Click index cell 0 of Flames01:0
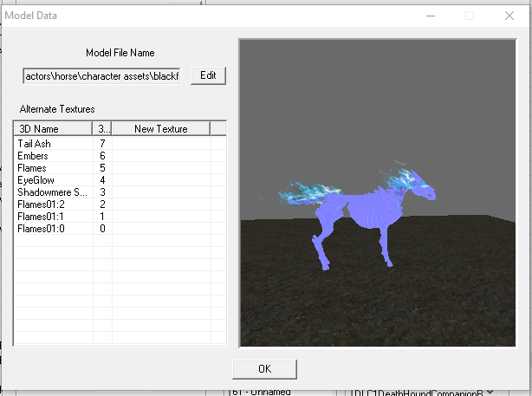The width and height of the screenshot is (532, 396). (x=102, y=229)
